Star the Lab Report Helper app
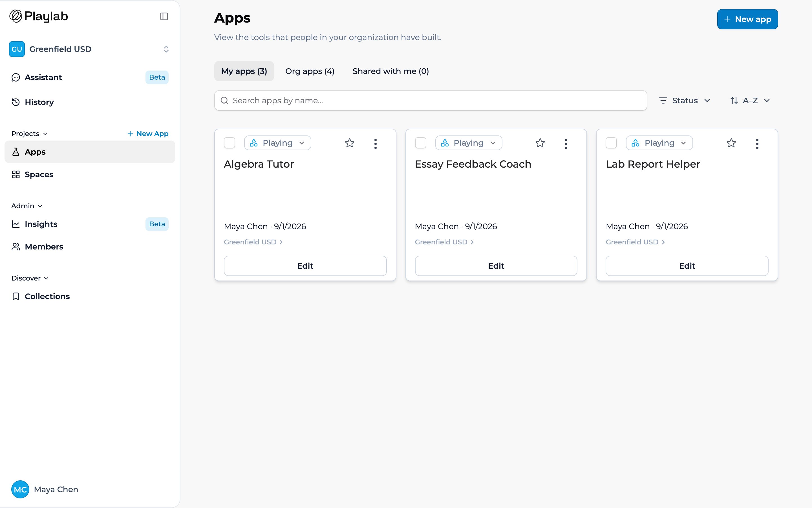Image resolution: width=812 pixels, height=508 pixels. (731, 143)
